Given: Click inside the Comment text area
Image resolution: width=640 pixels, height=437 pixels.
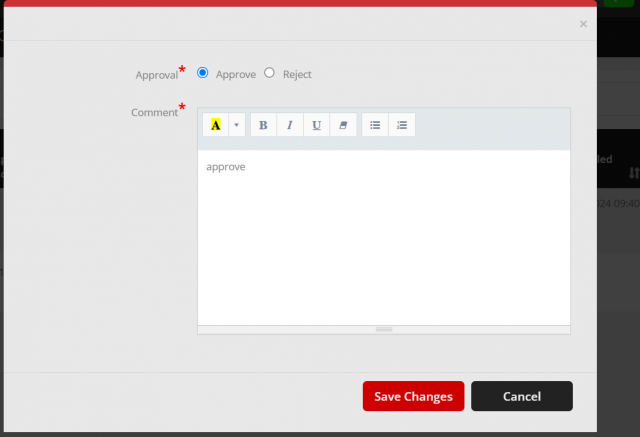Looking at the screenshot, I should point(384,237).
